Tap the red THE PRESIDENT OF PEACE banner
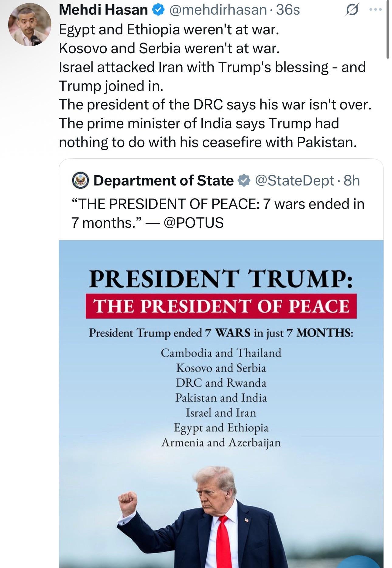The width and height of the screenshot is (392, 568). (x=221, y=306)
